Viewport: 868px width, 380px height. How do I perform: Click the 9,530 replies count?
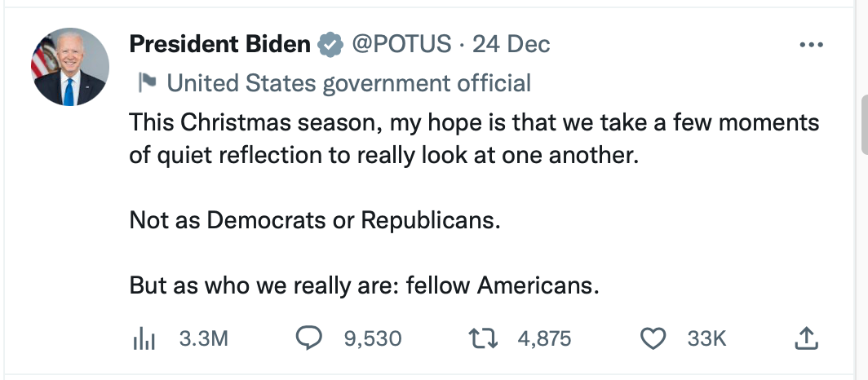click(373, 338)
